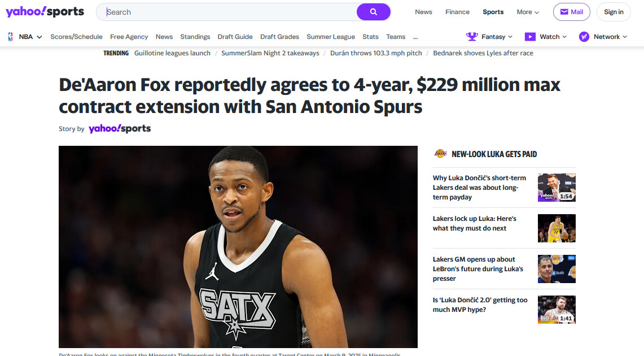Click the Lakers logo beside New-Look Luka

(x=440, y=154)
